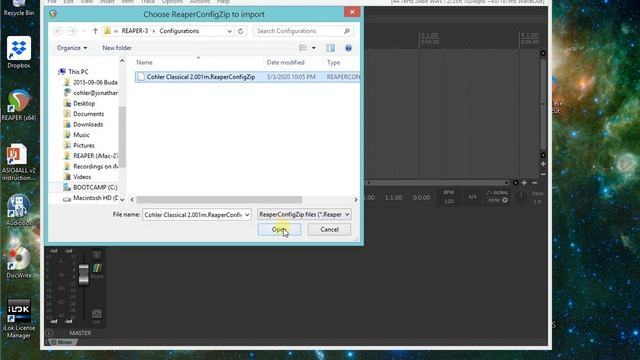Screen dimensions: 640x360
Task: Select Desktop in navigation pane
Action: click(79, 104)
